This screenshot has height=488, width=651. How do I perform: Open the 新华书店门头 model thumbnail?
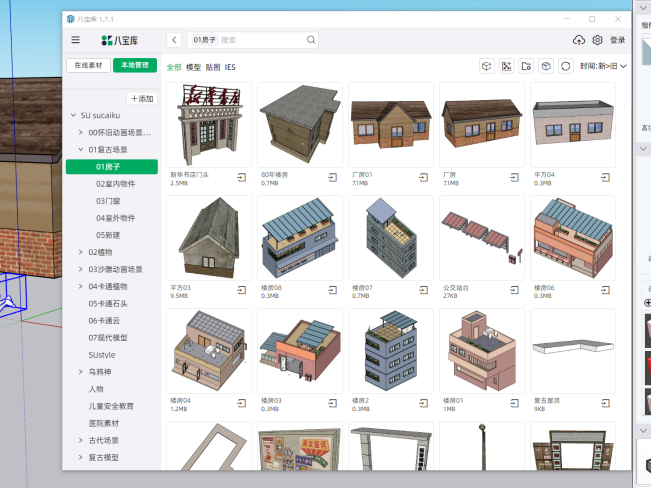[x=209, y=125]
